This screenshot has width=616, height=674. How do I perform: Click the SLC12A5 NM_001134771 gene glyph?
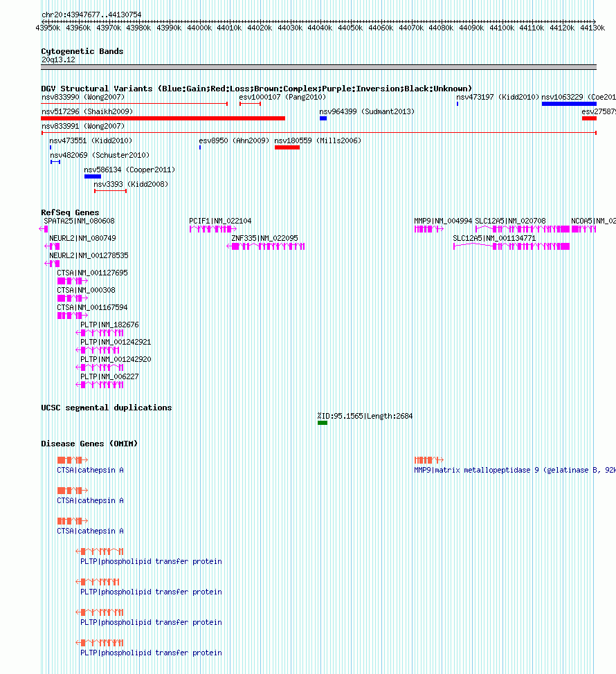pos(511,246)
